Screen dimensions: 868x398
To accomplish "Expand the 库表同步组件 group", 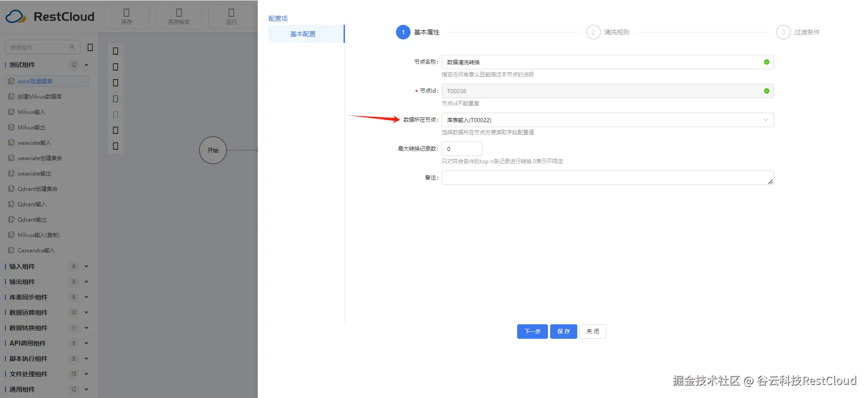I will [x=86, y=297].
